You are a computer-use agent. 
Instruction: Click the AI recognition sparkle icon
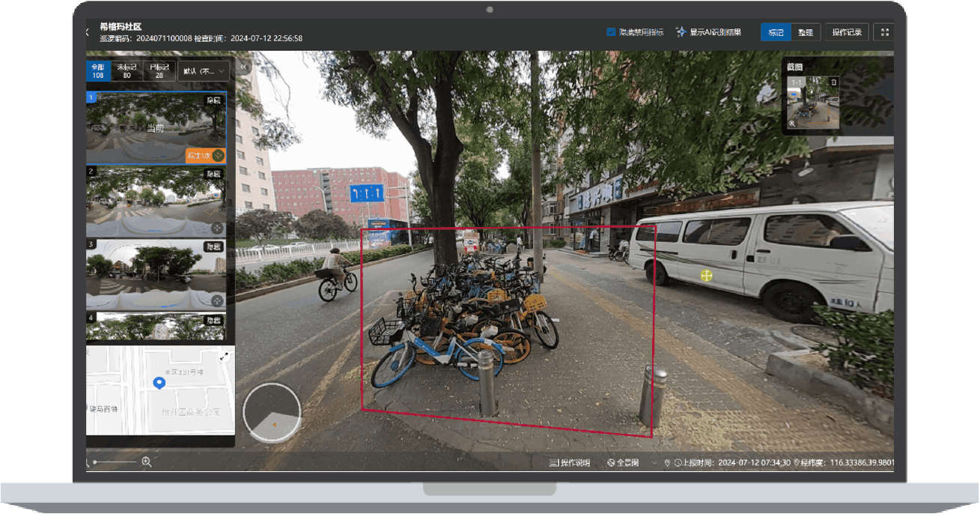681,32
